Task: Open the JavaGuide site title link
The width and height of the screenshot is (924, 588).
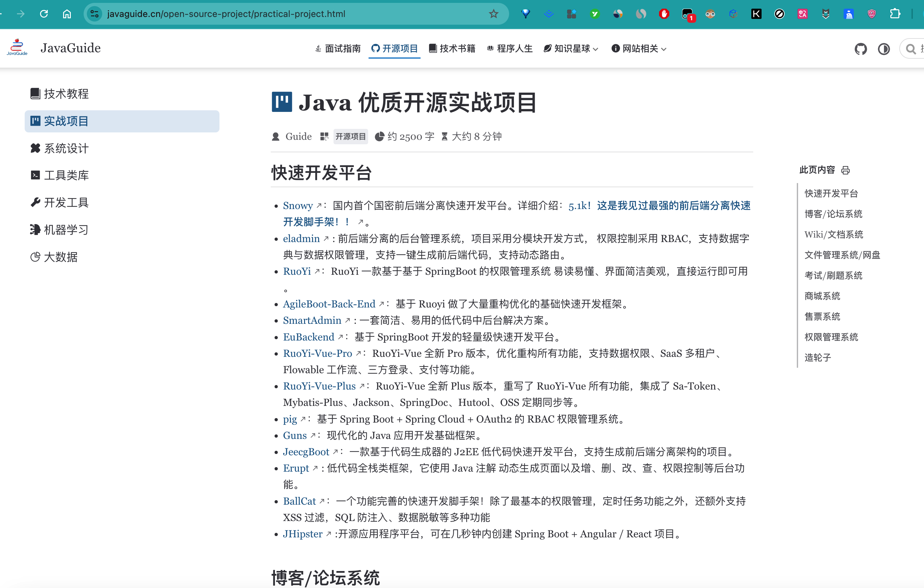Action: 70,48
